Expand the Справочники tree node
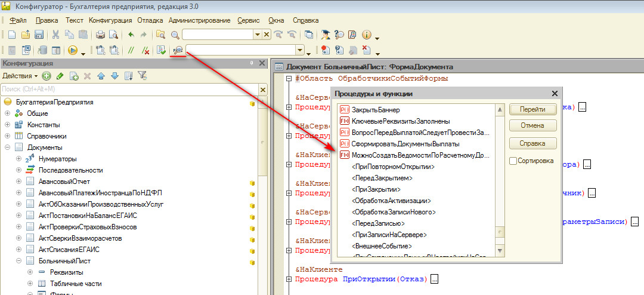 pyautogui.click(x=8, y=136)
